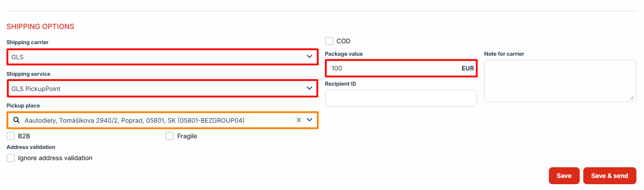Image resolution: width=644 pixels, height=190 pixels.
Task: Click the Aautodiely pickup address text
Action: (x=134, y=120)
